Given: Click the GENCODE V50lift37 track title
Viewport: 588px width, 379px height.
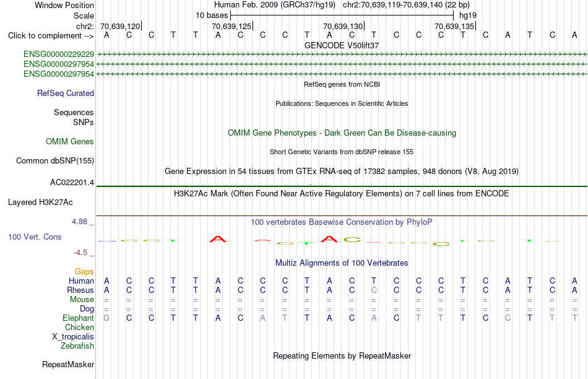Looking at the screenshot, I should [342, 45].
